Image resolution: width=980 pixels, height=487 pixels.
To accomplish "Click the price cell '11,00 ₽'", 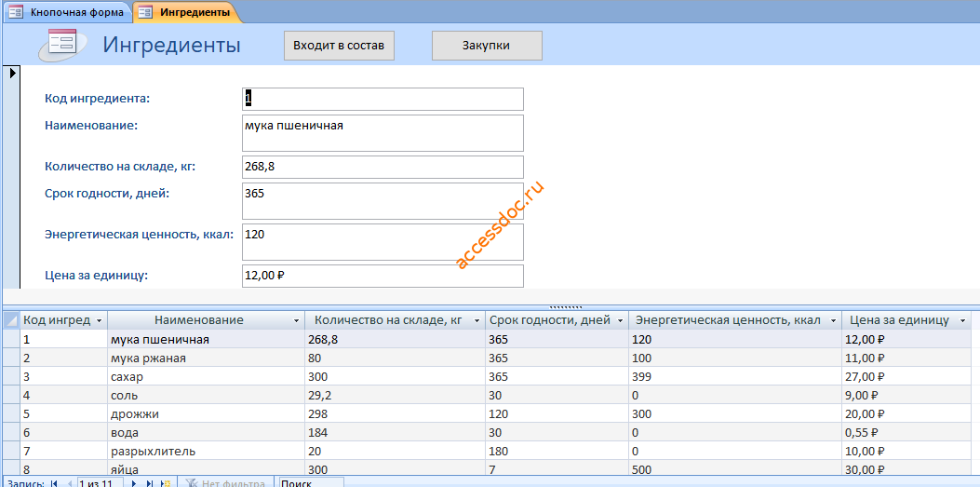I will coord(906,358).
